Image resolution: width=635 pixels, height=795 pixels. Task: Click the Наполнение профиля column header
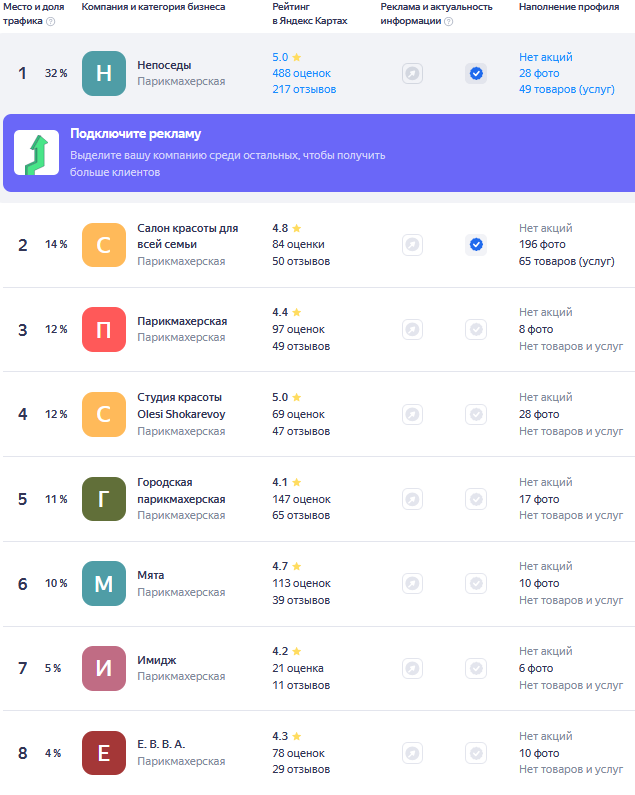pyautogui.click(x=569, y=7)
